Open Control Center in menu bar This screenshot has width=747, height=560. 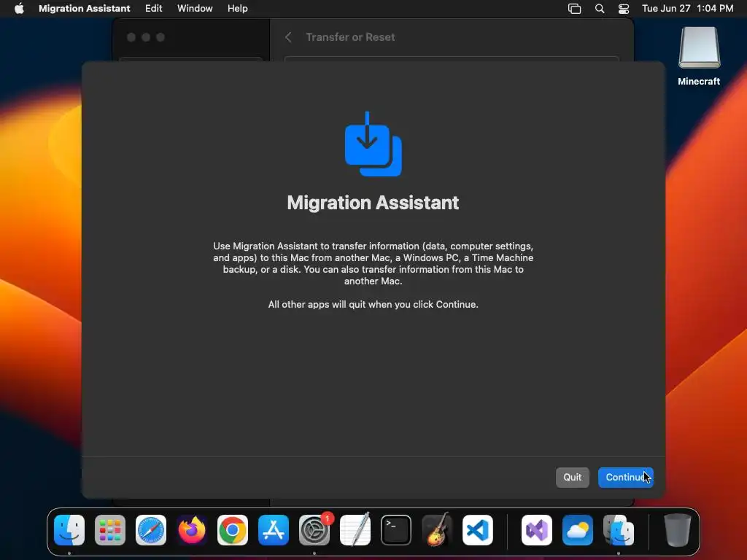(x=624, y=9)
